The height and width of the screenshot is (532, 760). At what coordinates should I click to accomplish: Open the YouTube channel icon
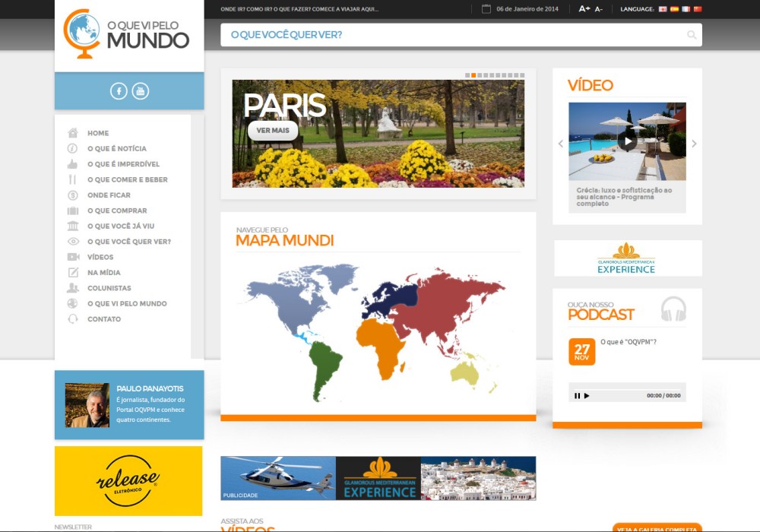tap(141, 91)
